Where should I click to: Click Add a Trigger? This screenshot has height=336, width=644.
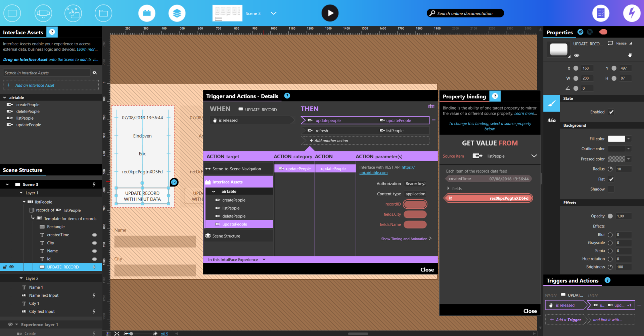[565, 320]
